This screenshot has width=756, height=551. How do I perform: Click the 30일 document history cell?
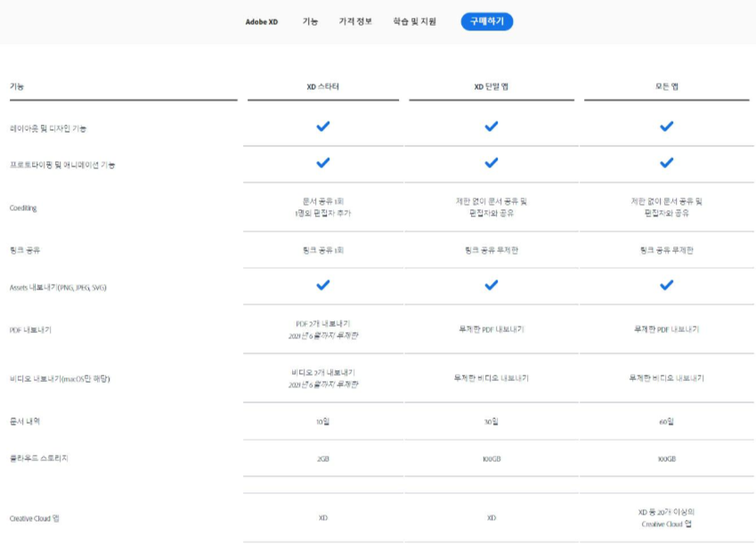(492, 422)
